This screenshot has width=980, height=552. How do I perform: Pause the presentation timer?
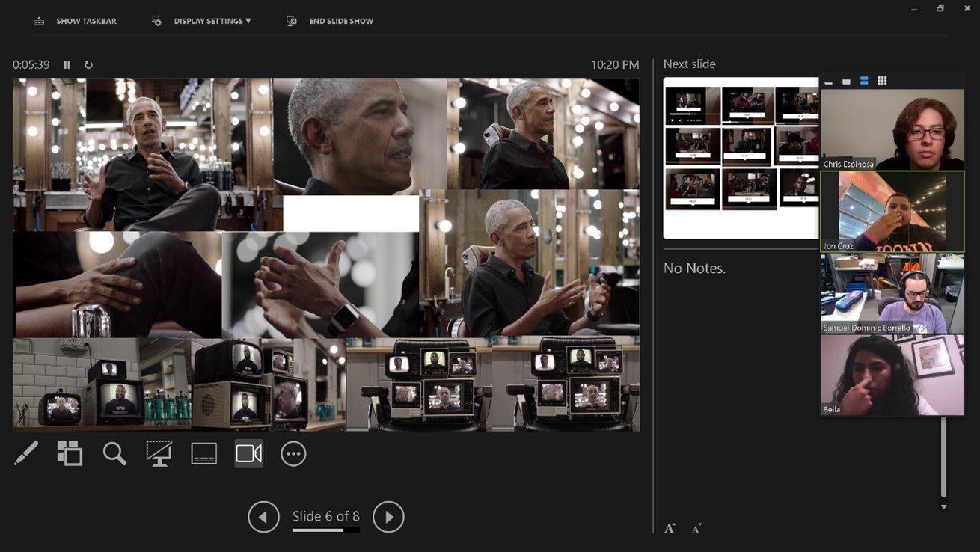click(67, 65)
